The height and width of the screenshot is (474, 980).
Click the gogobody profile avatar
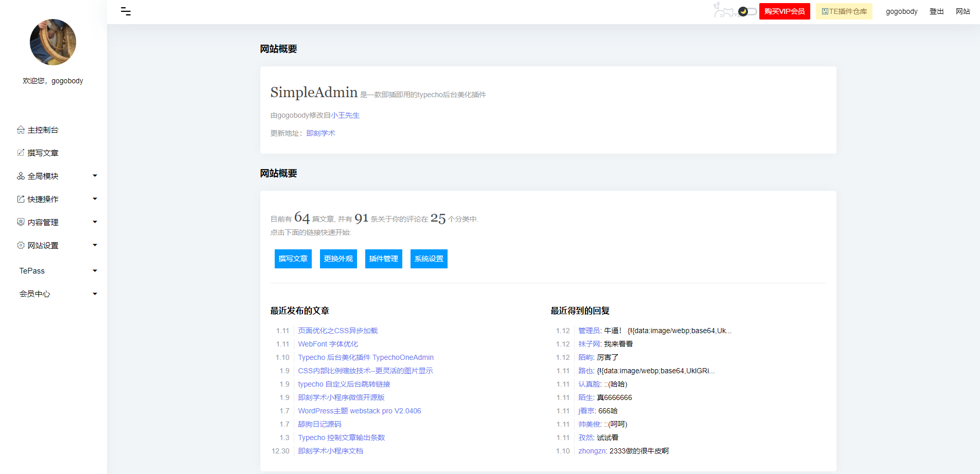click(x=53, y=42)
